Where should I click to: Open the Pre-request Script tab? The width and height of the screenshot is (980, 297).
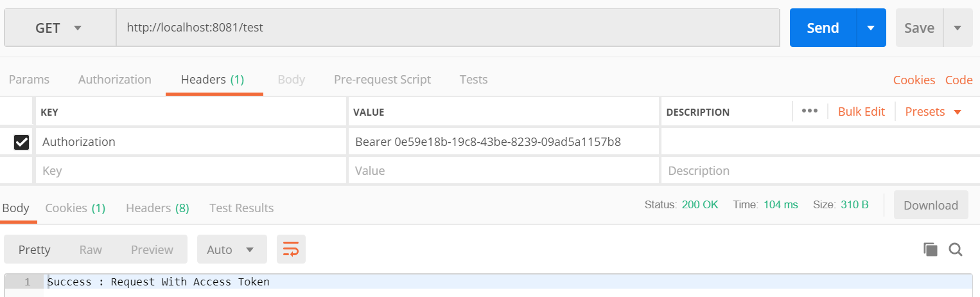[x=382, y=80]
